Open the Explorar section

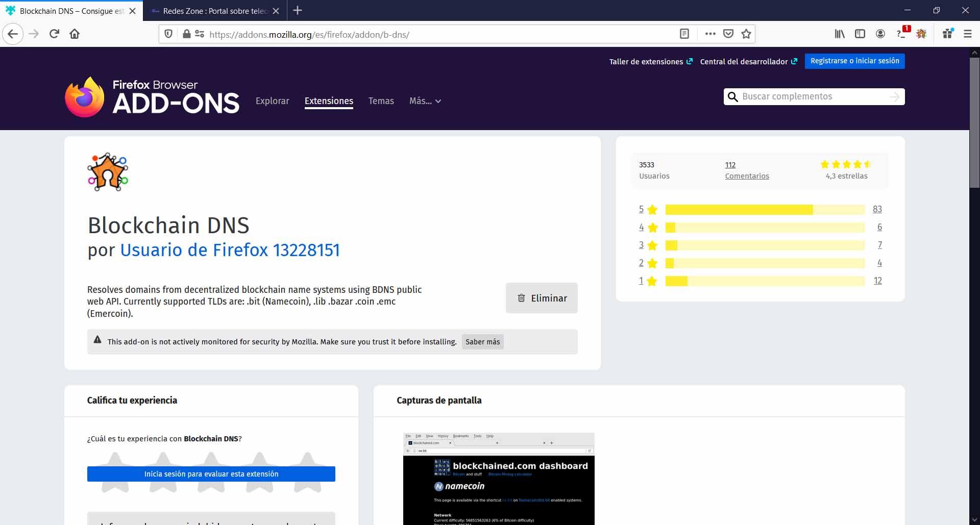click(273, 101)
